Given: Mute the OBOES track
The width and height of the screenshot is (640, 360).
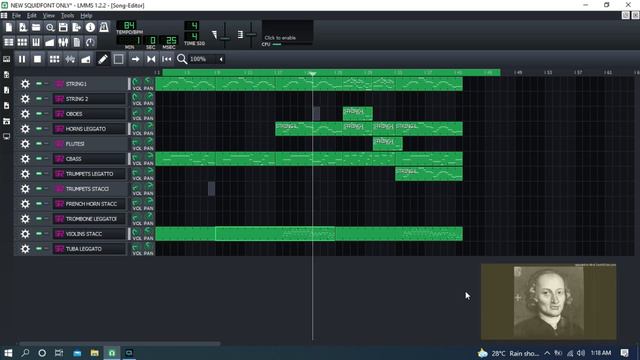Looking at the screenshot, I should [x=39, y=113].
